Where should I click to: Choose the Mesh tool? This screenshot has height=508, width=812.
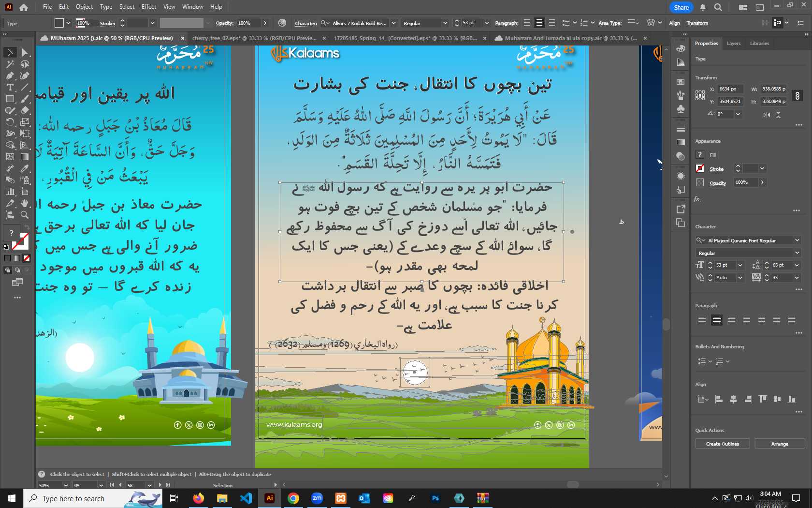coord(10,157)
